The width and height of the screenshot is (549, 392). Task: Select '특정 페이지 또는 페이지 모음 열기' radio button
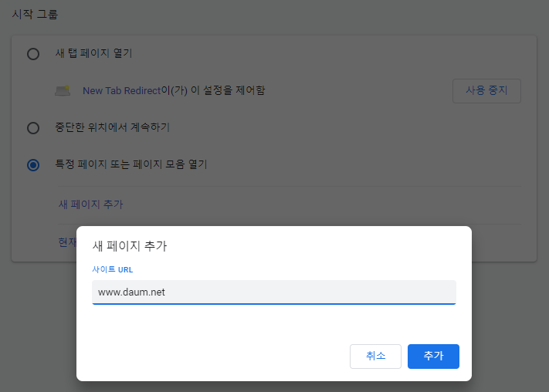pos(33,165)
